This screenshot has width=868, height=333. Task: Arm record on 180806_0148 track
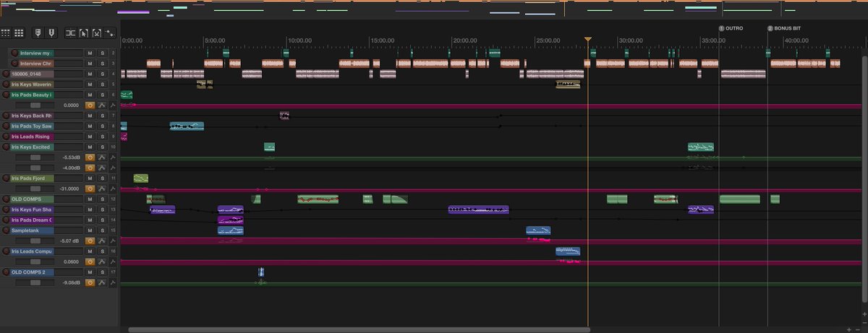pyautogui.click(x=7, y=74)
